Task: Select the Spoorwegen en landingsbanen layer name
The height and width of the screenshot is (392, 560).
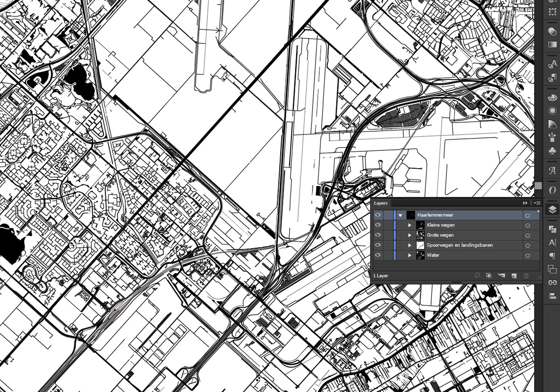Action: 460,245
